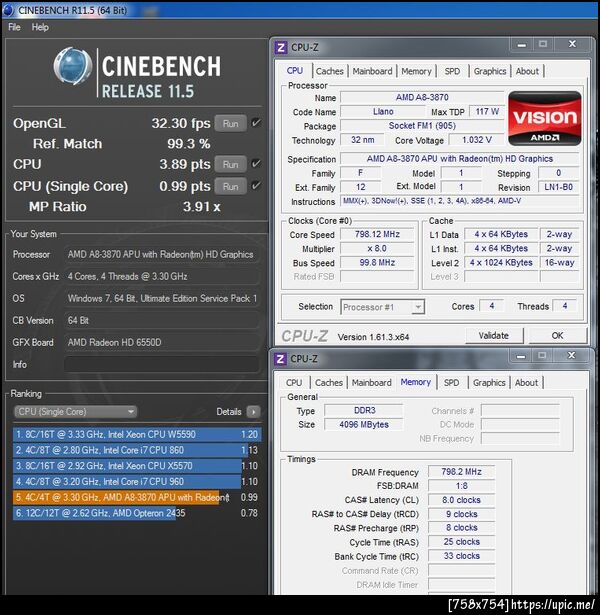The height and width of the screenshot is (615, 600).
Task: Click the Core Speed value 798.12 MHz
Action: pos(377,235)
